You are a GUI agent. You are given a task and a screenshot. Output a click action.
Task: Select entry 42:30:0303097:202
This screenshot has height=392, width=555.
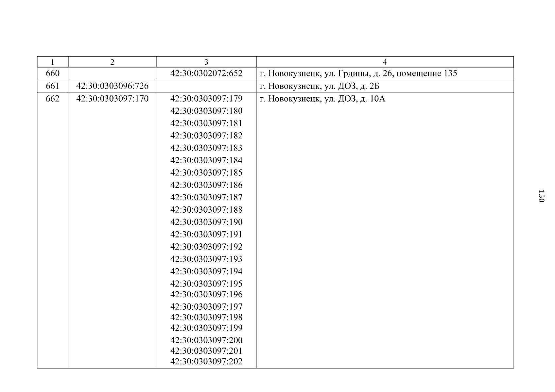206,362
